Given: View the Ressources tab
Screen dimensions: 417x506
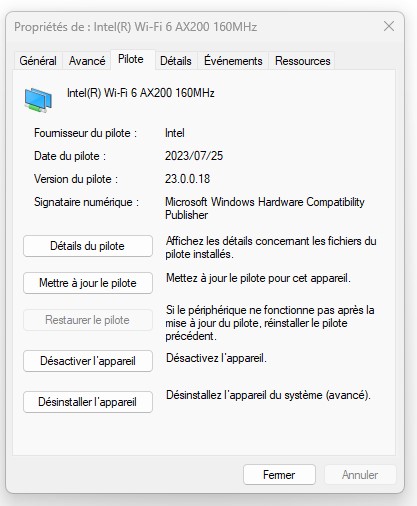Looking at the screenshot, I should [x=303, y=61].
